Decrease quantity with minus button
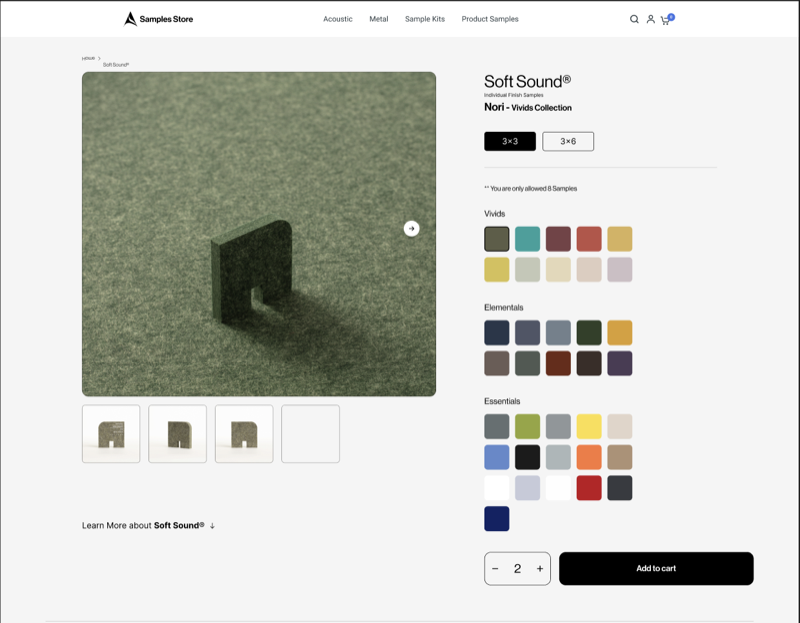800x623 pixels. click(x=495, y=568)
